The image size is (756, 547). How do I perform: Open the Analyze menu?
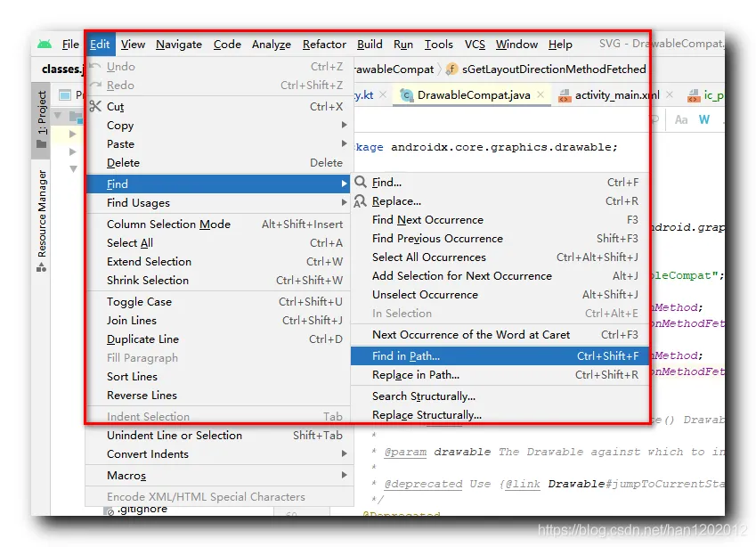tap(272, 45)
